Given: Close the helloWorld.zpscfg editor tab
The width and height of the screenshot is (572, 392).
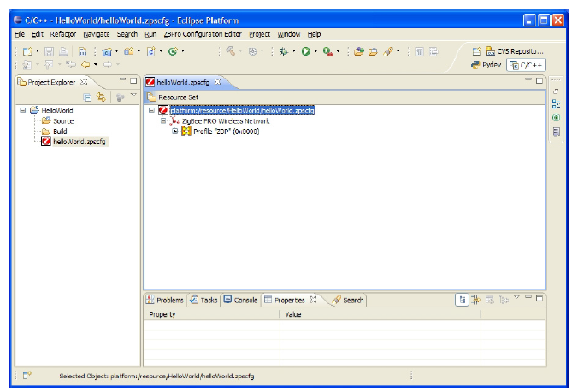Looking at the screenshot, I should coord(217,82).
